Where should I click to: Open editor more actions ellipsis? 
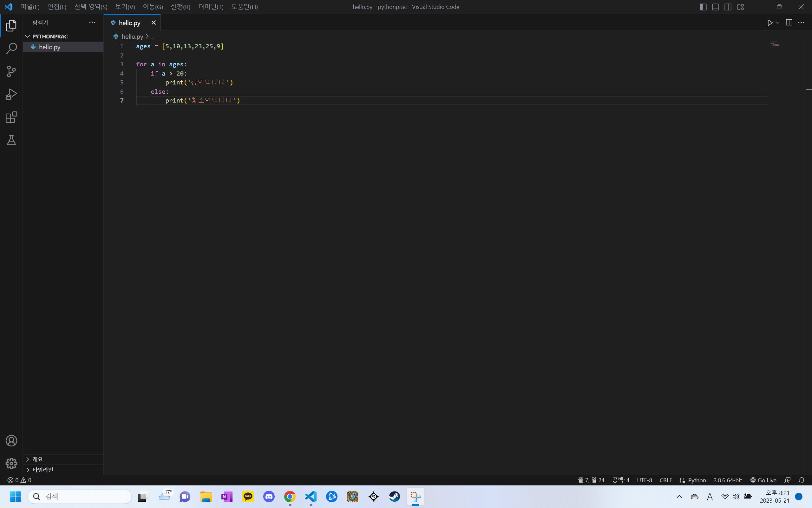click(x=801, y=23)
